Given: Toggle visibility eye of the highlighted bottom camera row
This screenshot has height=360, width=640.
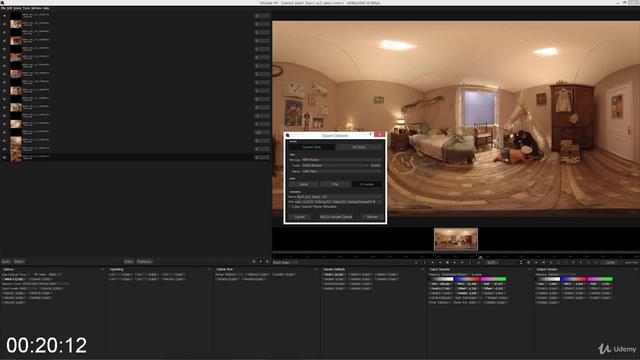Looking at the screenshot, I should (4, 157).
